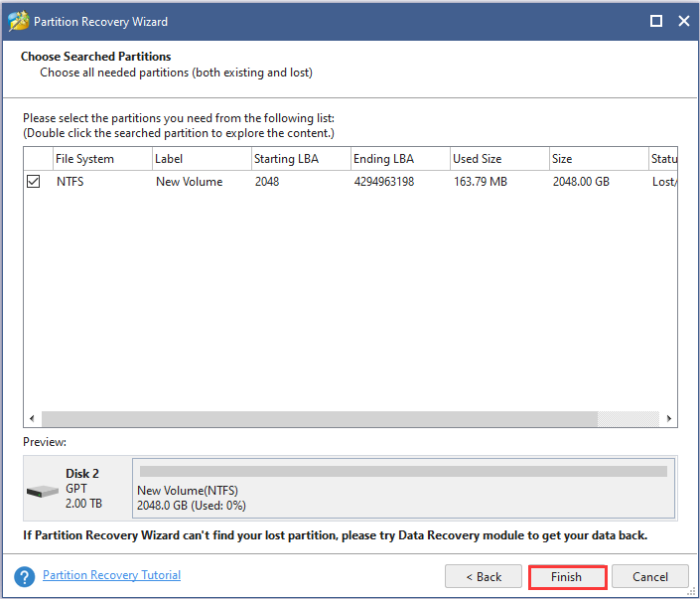This screenshot has height=599, width=700.
Task: Click the Disk 2 drive icon in Preview
Action: pyautogui.click(x=43, y=492)
